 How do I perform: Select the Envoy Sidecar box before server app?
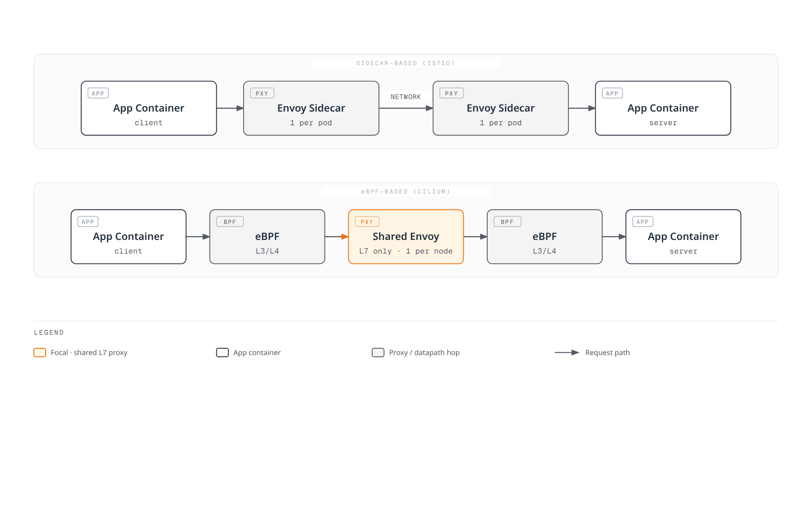click(500, 108)
